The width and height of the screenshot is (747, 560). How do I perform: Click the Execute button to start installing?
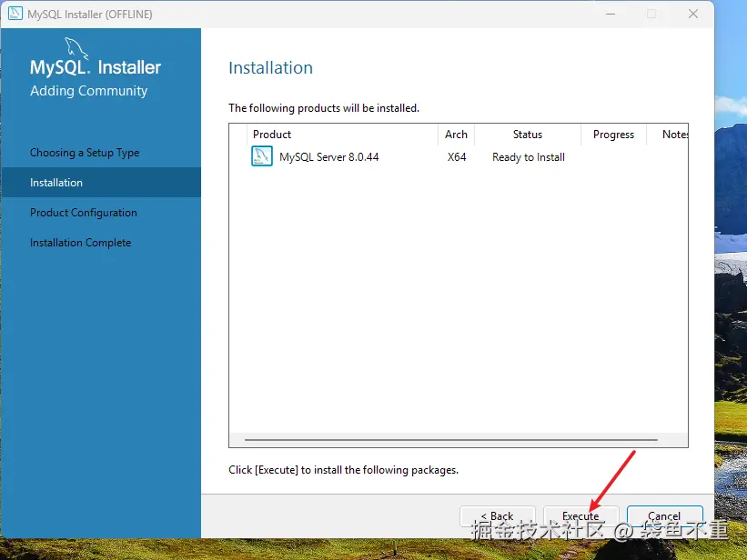point(580,516)
